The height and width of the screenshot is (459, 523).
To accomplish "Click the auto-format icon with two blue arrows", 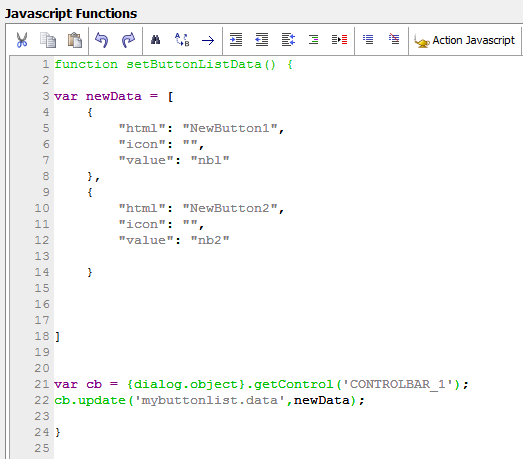I will pos(288,40).
